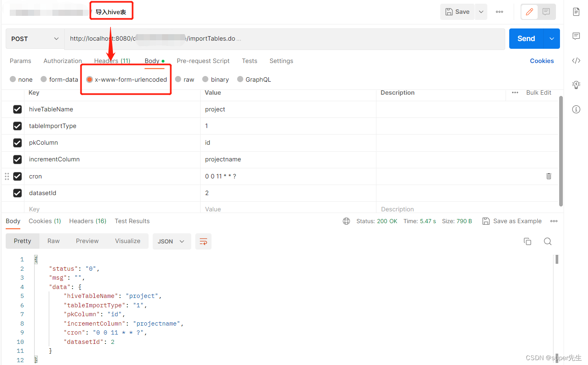Uncheck the cron parameter checkbox
This screenshot has height=365, width=588.
coord(17,176)
